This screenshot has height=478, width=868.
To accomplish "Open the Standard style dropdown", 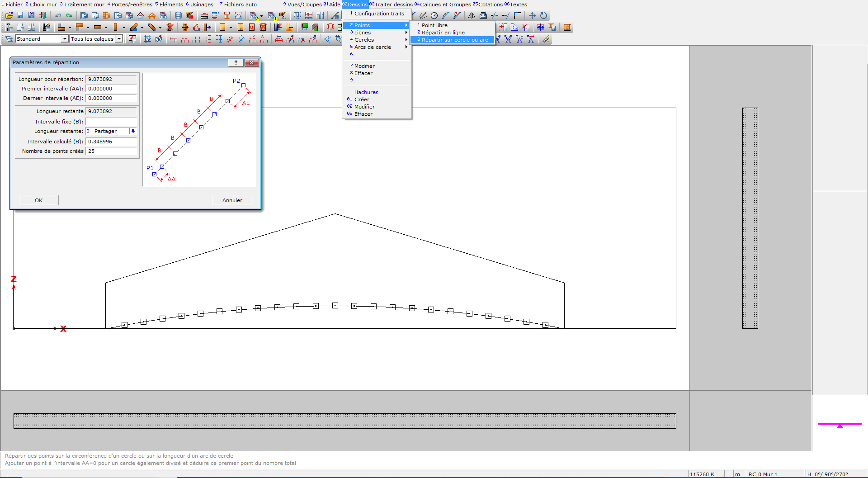I will (65, 39).
